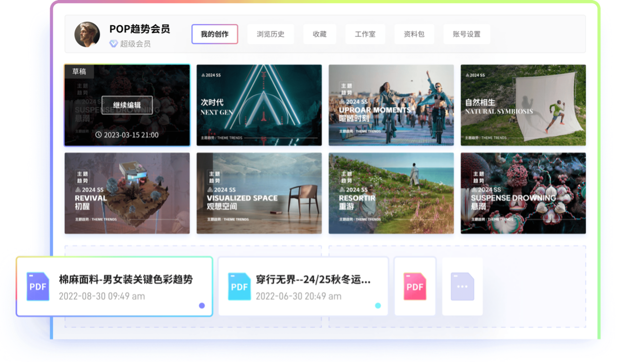Open 账号设置 settings
Viewport: 618px width, 364px height.
pyautogui.click(x=466, y=34)
